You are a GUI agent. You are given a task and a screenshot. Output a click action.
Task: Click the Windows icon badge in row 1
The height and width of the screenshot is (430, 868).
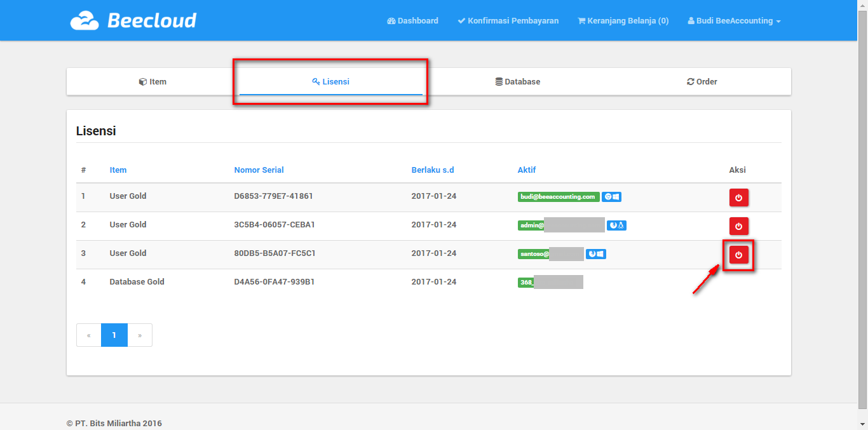[616, 197]
